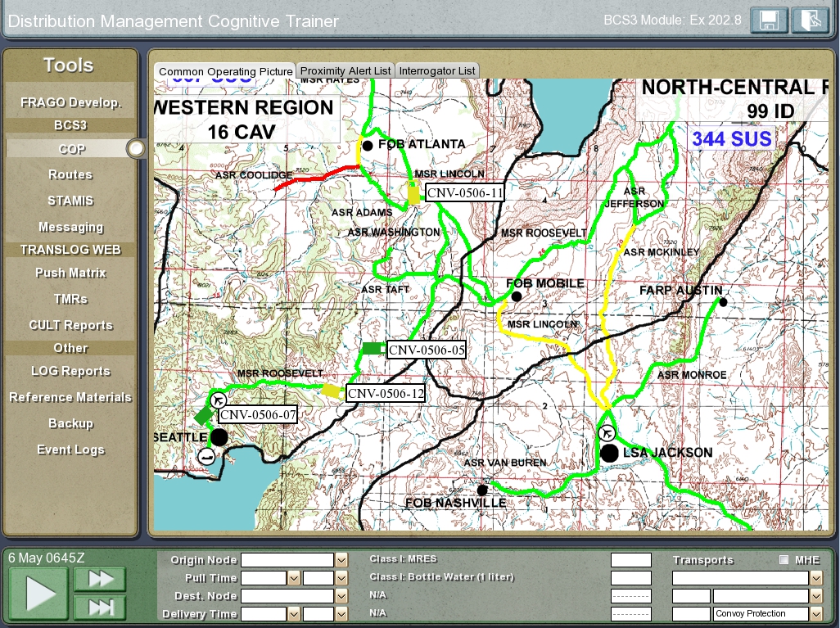
Task: Switch to the Proximity Alert List tab
Action: click(345, 70)
